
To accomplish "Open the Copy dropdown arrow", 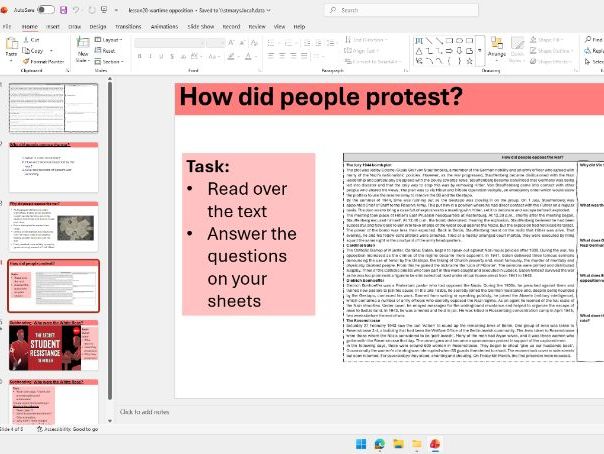I will pyautogui.click(x=51, y=51).
